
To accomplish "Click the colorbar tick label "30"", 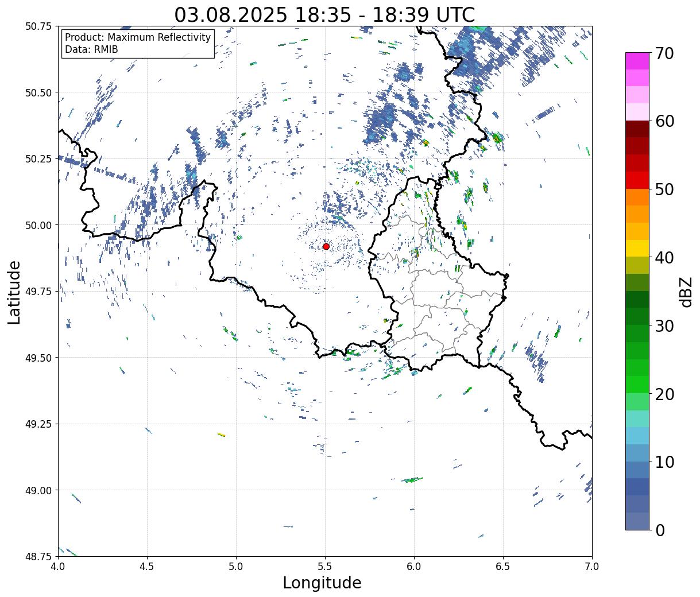I will pos(664,326).
